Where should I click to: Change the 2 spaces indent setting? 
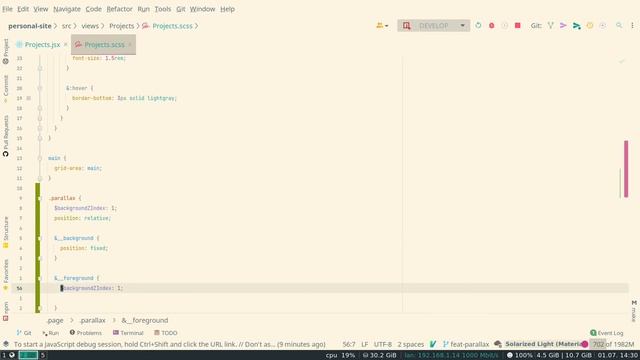point(411,344)
